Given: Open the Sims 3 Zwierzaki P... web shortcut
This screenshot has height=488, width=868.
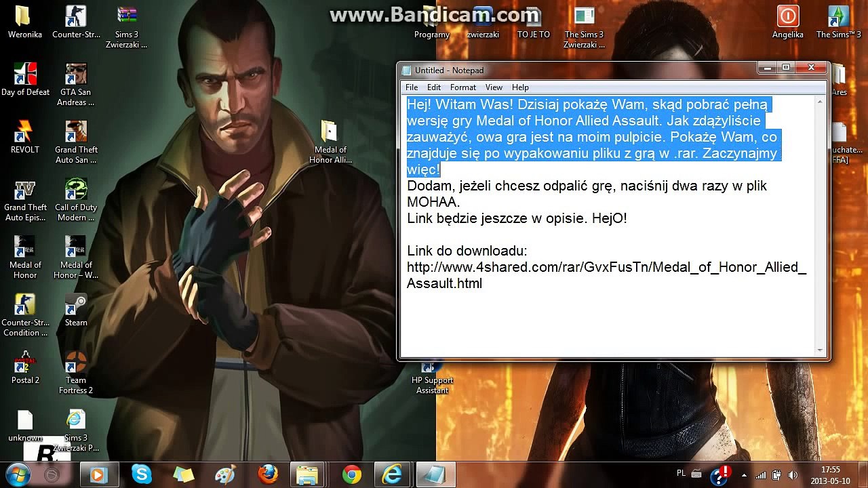Looking at the screenshot, I should (x=76, y=430).
